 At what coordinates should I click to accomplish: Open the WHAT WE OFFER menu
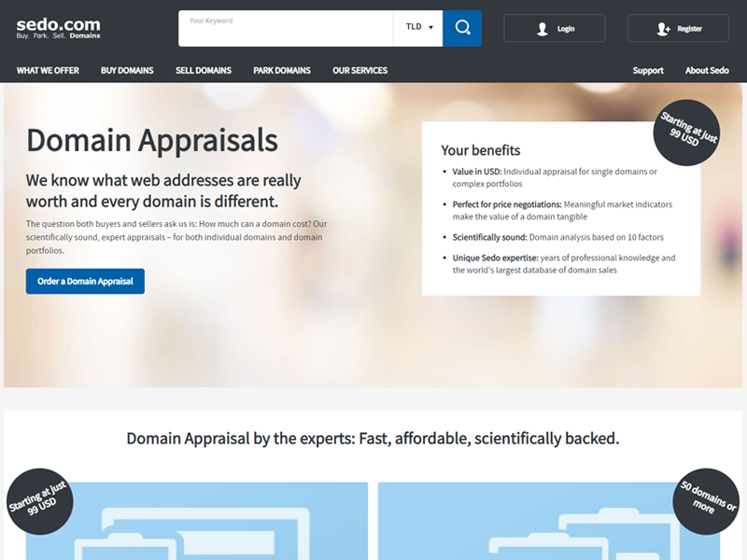tap(48, 71)
